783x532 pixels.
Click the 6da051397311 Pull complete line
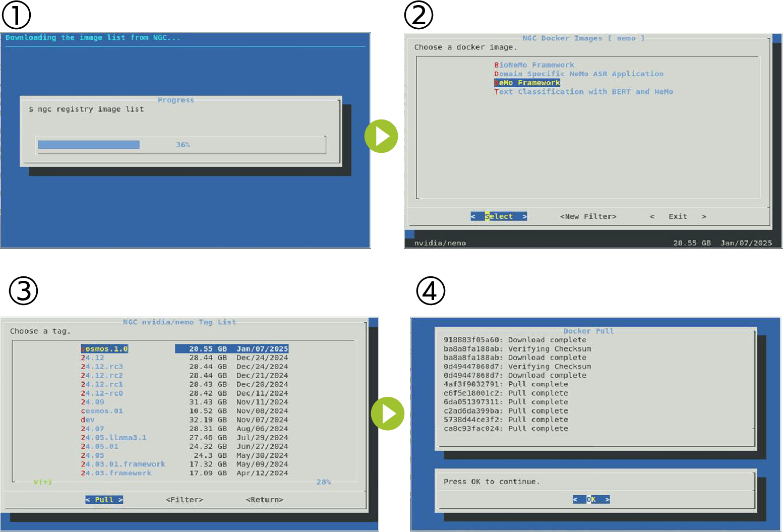(506, 402)
